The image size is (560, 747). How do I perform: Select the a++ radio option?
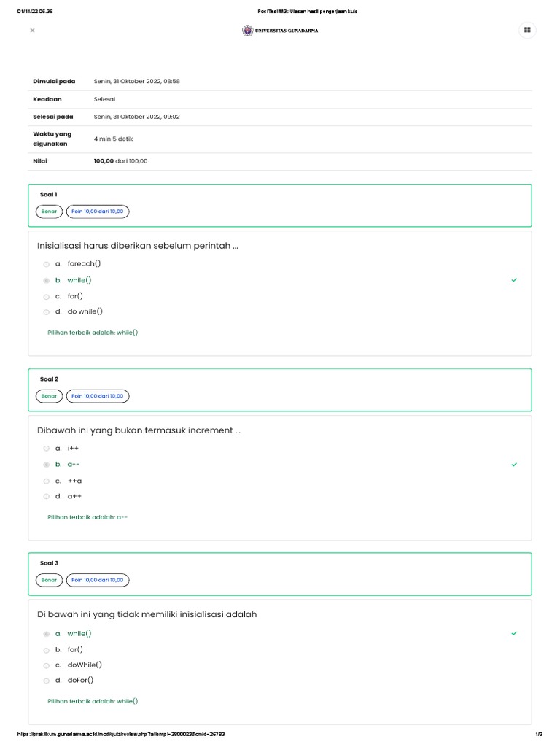click(47, 497)
